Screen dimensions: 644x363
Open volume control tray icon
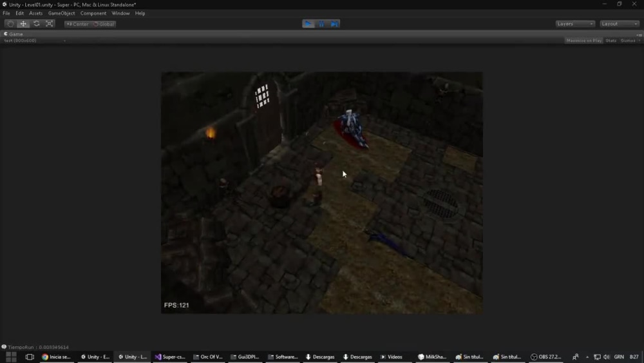tap(607, 357)
